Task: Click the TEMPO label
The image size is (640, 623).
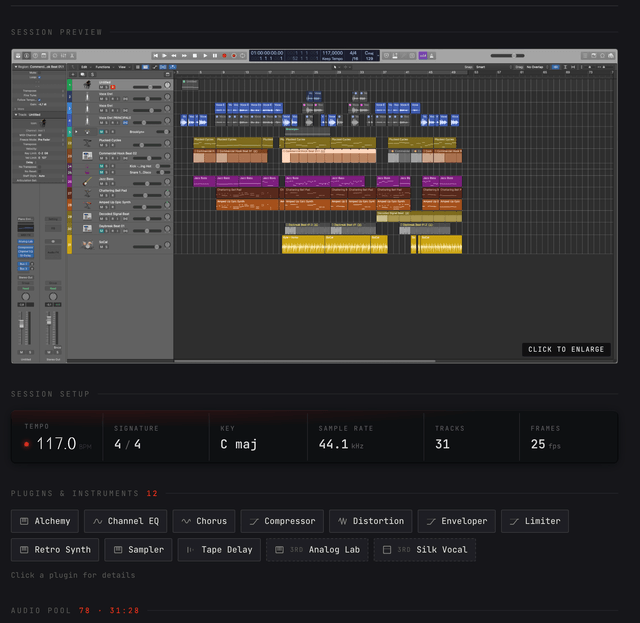Action: point(37,426)
